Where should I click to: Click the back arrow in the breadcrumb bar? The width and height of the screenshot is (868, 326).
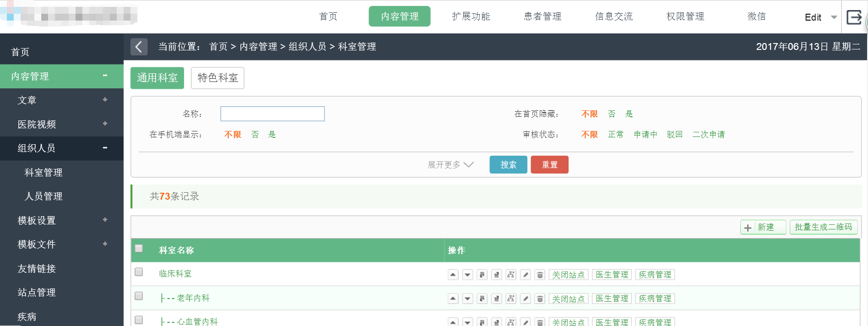139,47
